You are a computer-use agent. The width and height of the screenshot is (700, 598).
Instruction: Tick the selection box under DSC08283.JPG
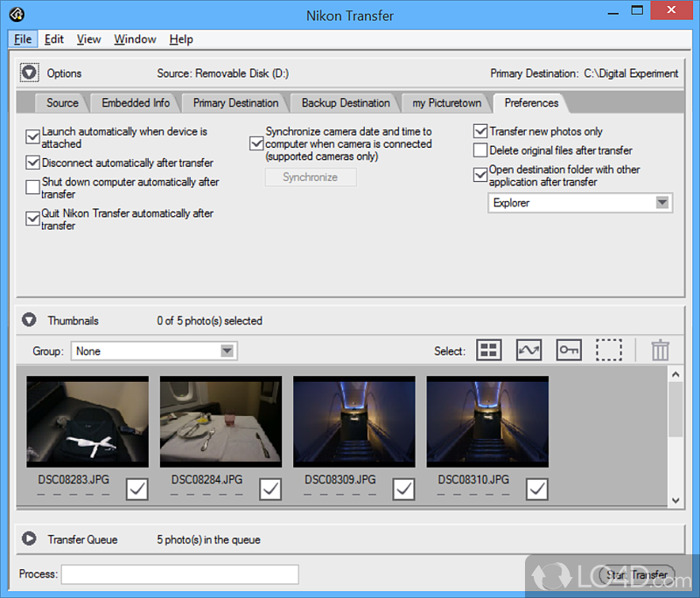point(137,490)
